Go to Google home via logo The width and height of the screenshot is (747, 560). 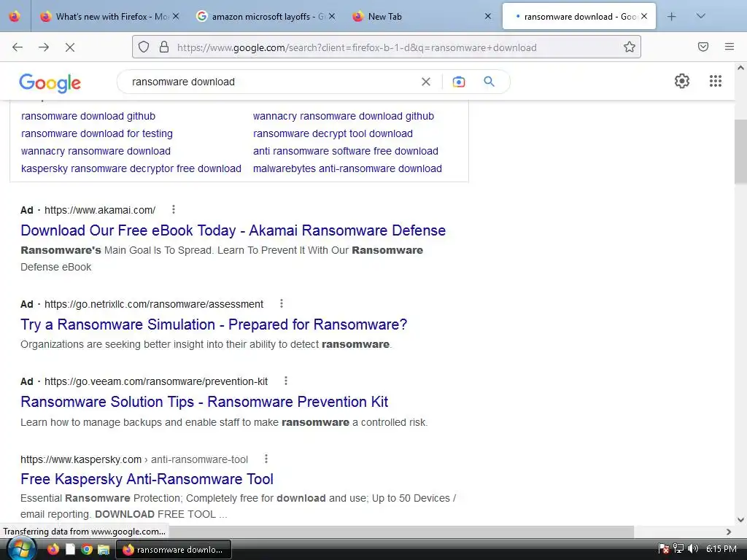(x=50, y=83)
